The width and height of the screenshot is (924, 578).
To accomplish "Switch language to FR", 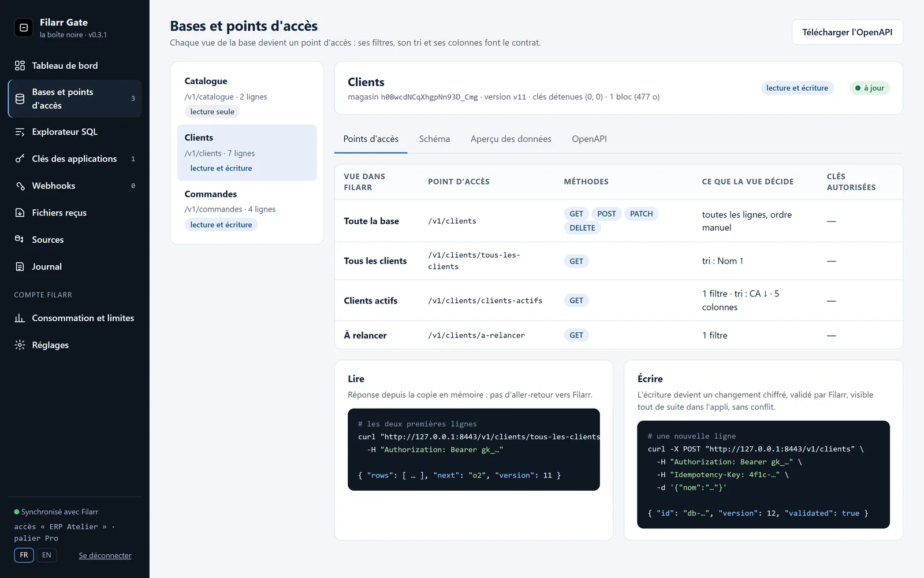I will (x=24, y=555).
